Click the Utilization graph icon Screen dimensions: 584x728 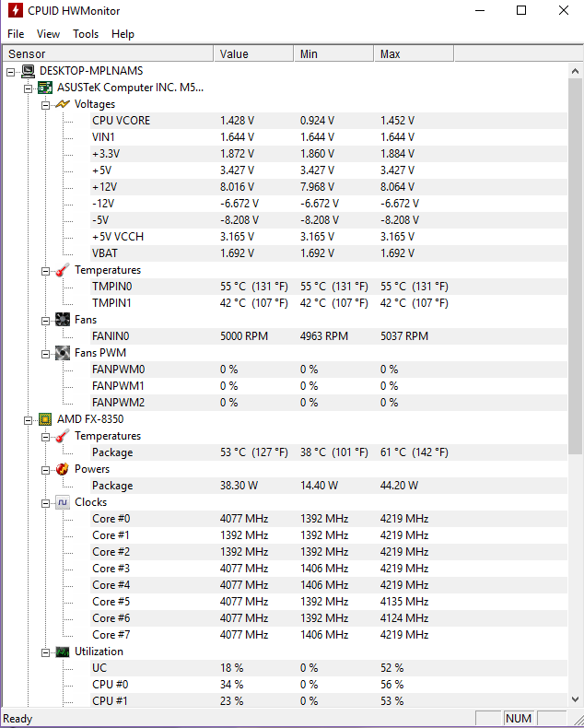(x=63, y=652)
